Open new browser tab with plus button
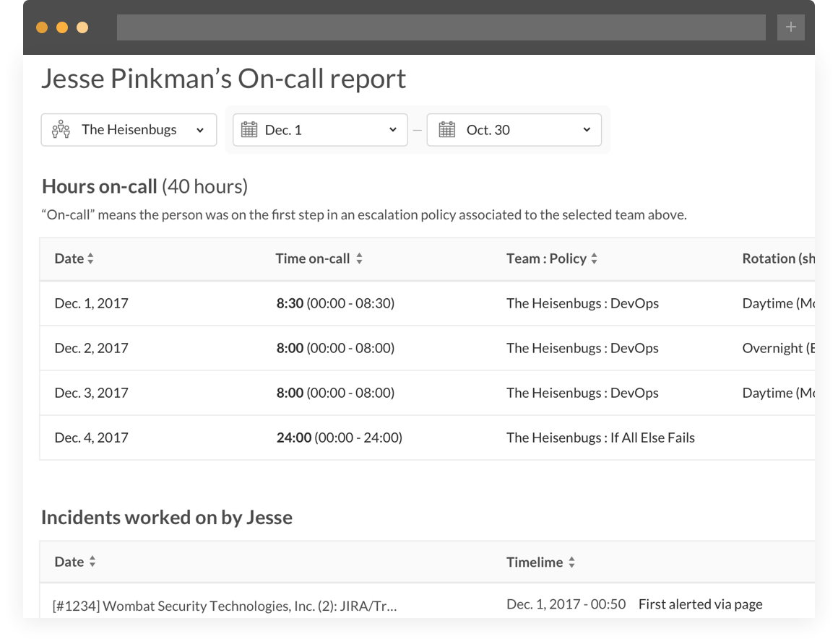The height and width of the screenshot is (644, 838). tap(791, 27)
